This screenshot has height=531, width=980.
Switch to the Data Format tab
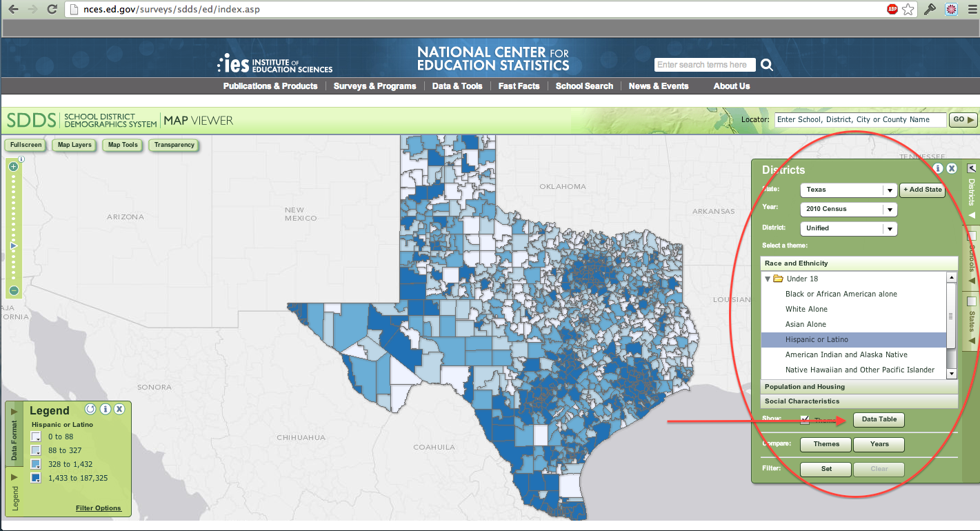[14, 438]
